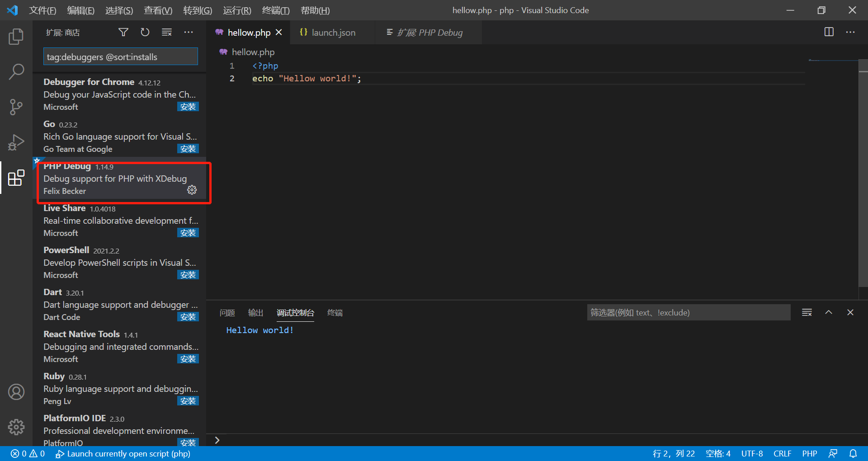Open the editor more actions menu
868x461 pixels.
(850, 32)
